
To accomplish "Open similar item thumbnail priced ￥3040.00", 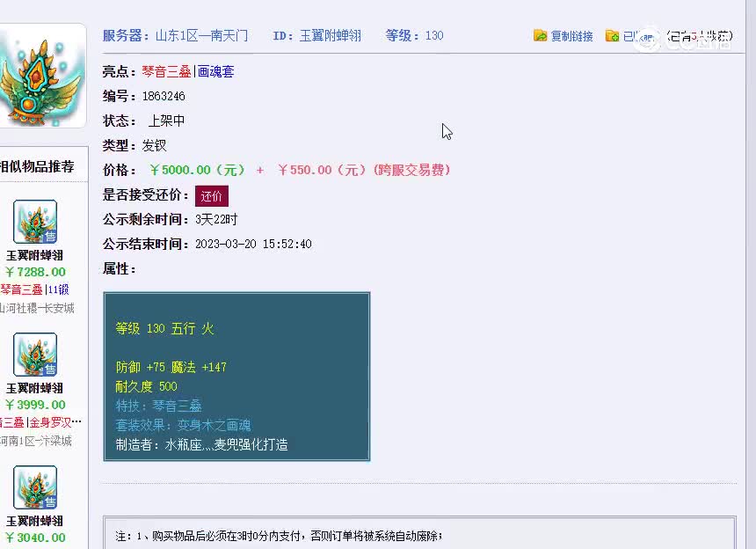I will (35, 487).
